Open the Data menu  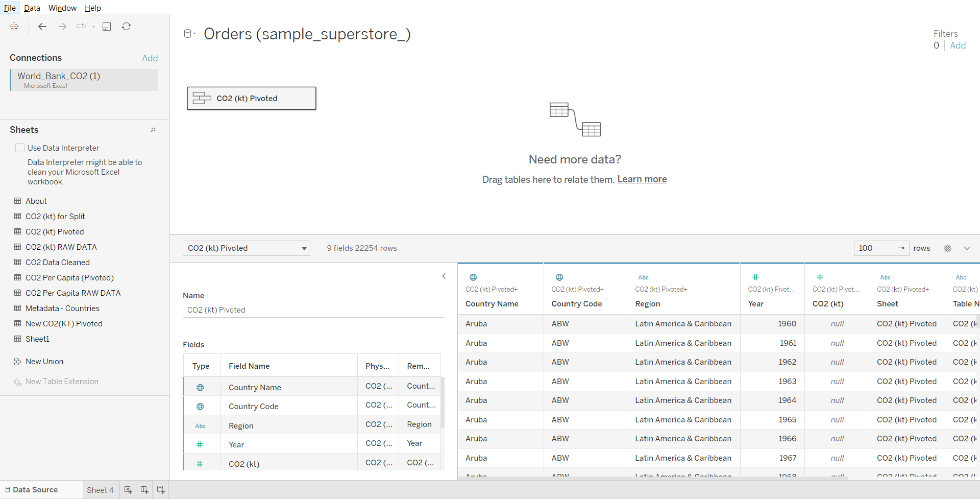click(32, 8)
